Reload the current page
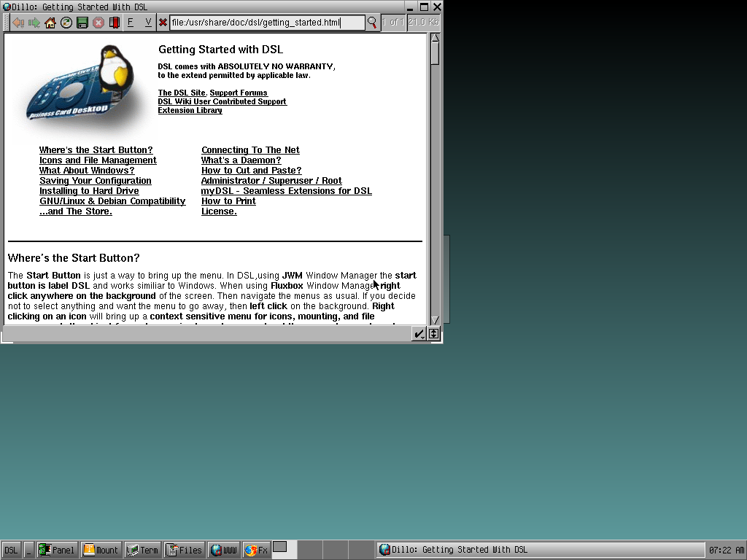The image size is (747, 560). tap(66, 22)
